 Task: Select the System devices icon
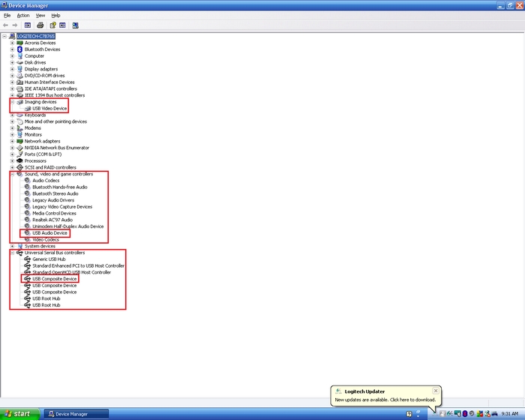[19, 246]
